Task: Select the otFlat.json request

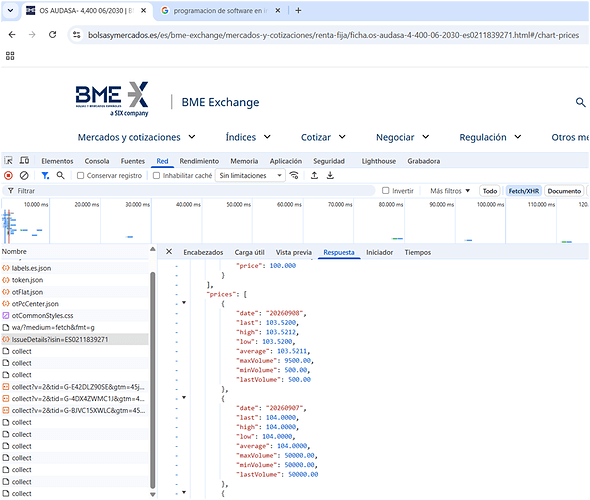Action: point(75,292)
